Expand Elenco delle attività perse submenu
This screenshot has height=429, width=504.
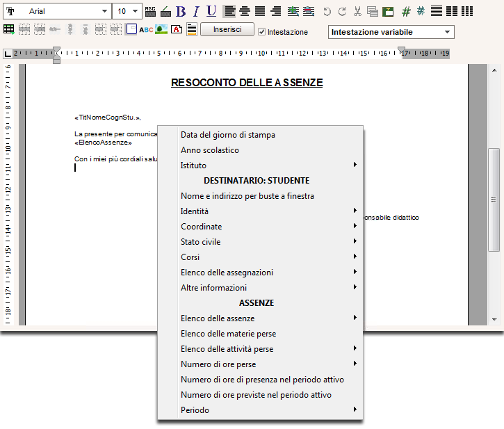pos(261,349)
